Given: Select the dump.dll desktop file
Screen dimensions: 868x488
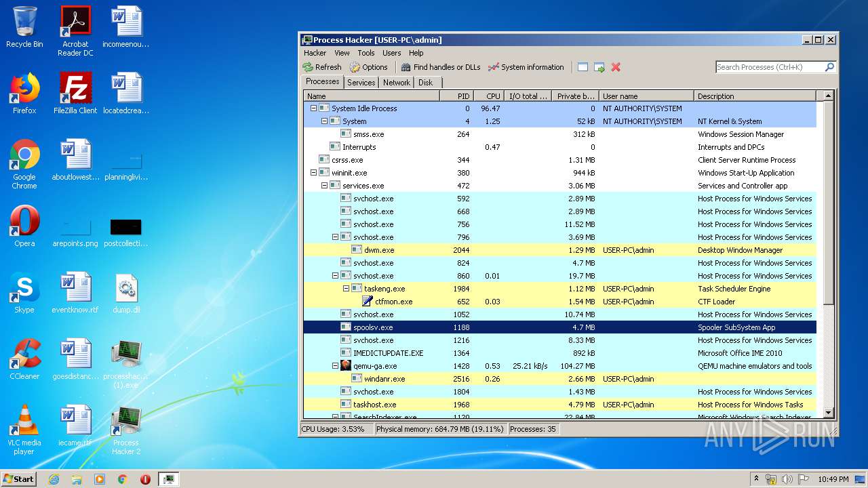Looking at the screenshot, I should pyautogui.click(x=126, y=293).
